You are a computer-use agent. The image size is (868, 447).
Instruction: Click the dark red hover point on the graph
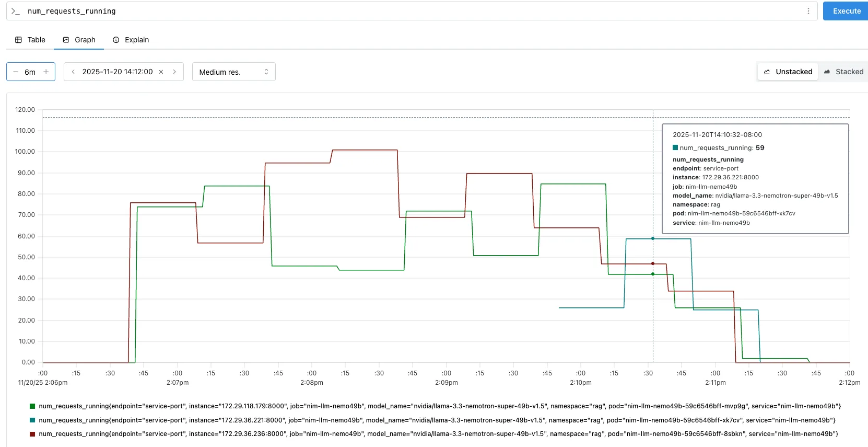pyautogui.click(x=653, y=263)
